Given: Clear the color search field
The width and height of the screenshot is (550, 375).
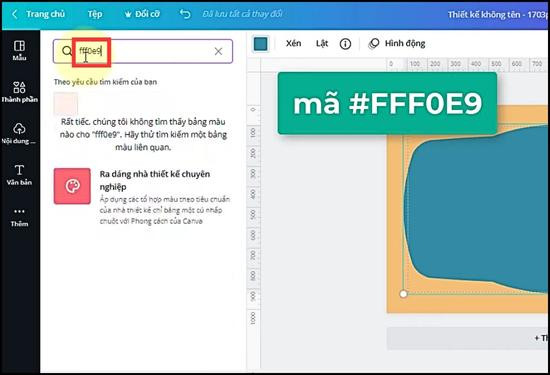Looking at the screenshot, I should coord(218,51).
